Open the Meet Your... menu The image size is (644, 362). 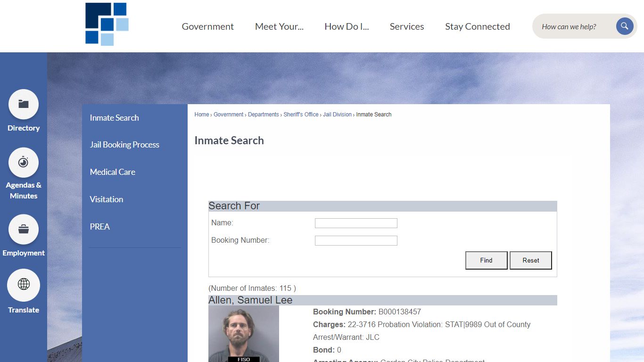[279, 26]
